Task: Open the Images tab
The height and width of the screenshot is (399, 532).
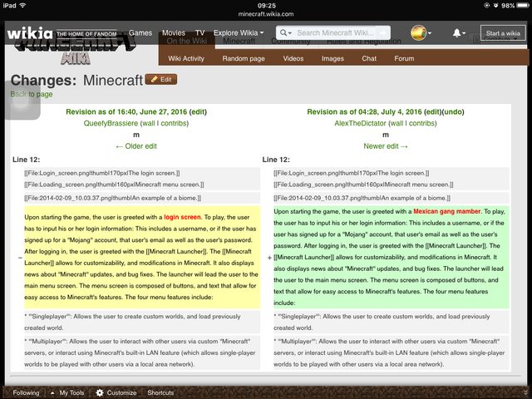Action: tap(332, 58)
